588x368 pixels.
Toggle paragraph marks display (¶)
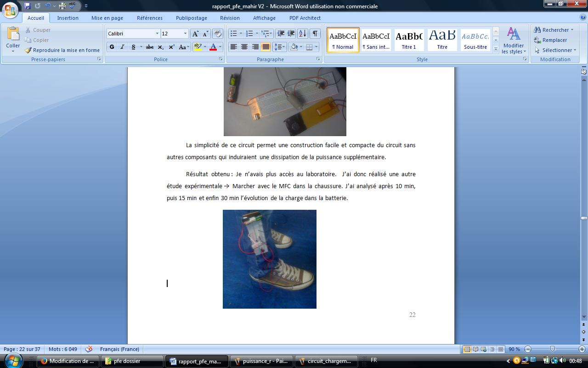[x=315, y=34]
